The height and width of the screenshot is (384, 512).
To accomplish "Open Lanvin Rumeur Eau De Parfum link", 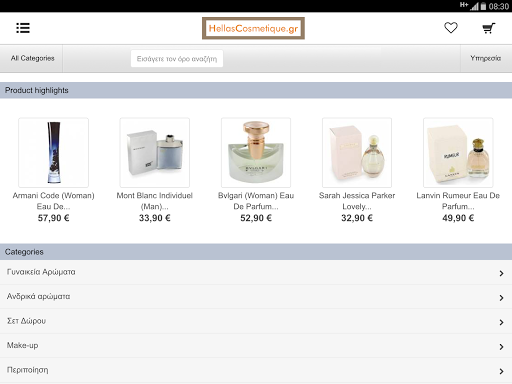I will coord(458,201).
